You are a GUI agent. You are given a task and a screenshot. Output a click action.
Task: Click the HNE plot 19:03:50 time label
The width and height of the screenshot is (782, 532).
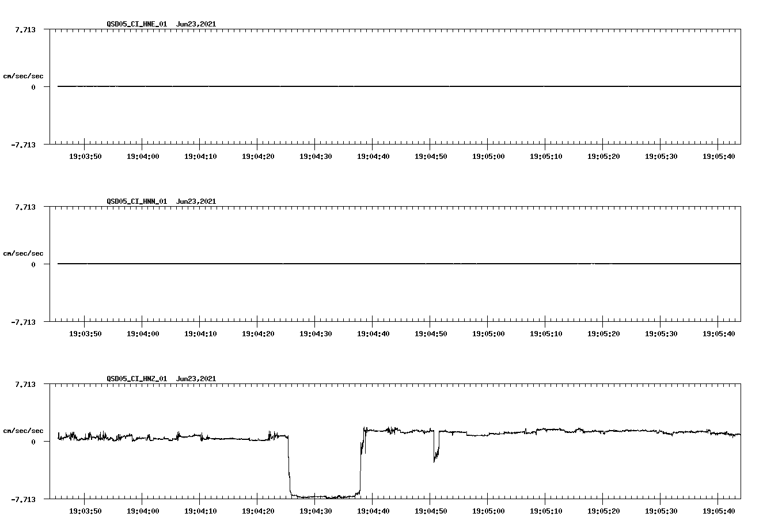click(x=85, y=157)
